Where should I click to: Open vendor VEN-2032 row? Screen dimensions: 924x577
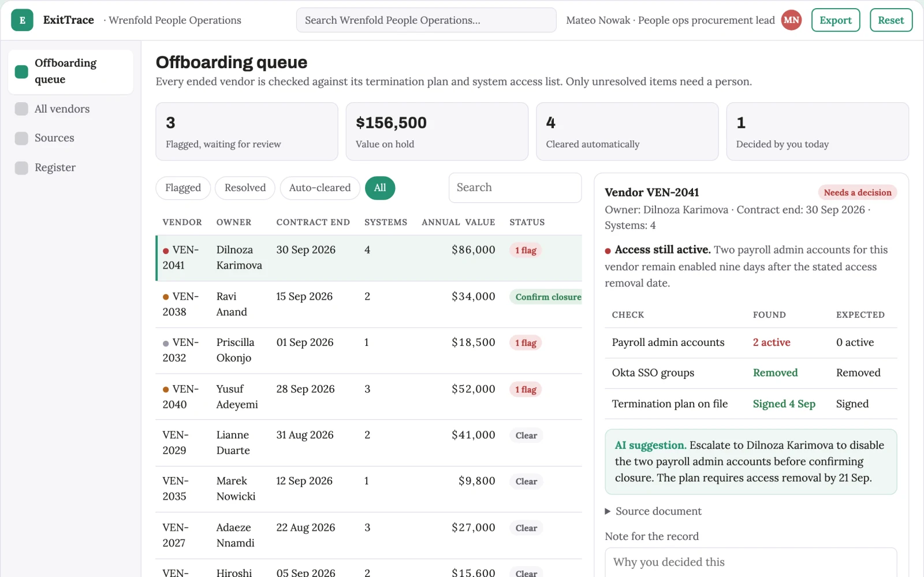coord(369,351)
